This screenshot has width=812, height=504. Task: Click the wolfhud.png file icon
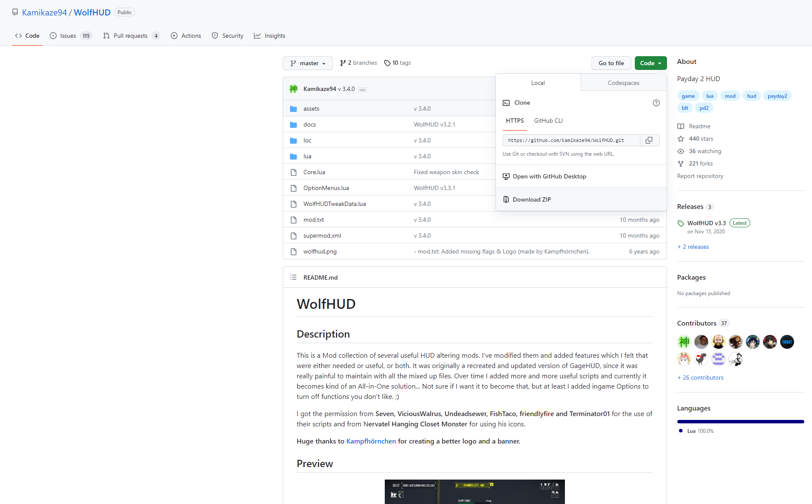coord(293,252)
